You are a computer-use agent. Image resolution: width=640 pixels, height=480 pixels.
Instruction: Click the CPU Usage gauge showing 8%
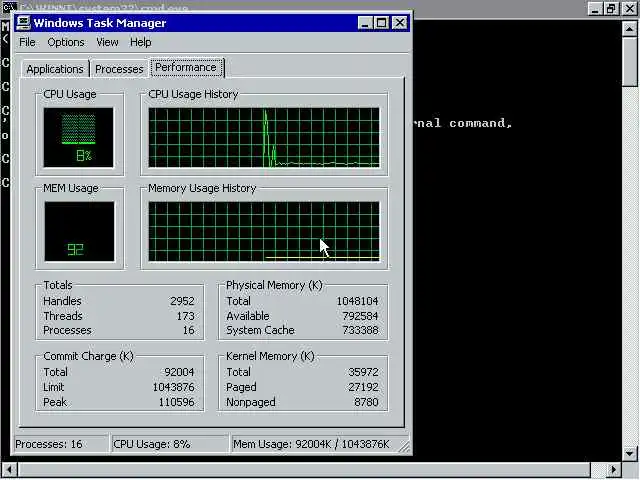(79, 138)
